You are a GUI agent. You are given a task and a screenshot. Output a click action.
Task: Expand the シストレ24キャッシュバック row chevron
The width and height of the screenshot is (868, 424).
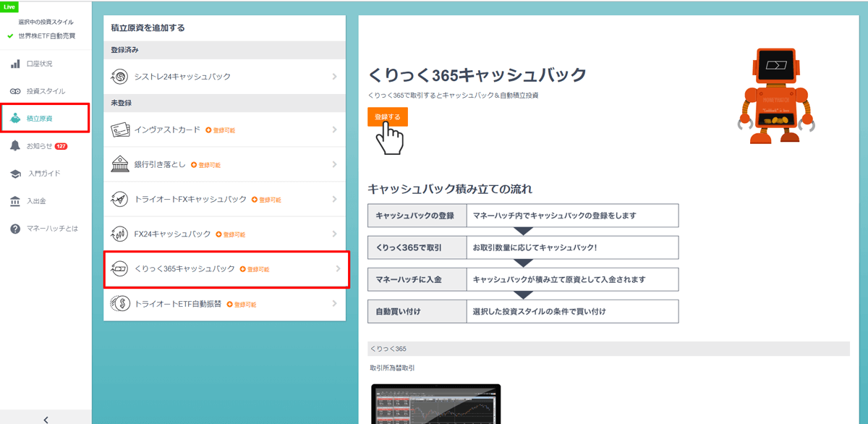tap(334, 77)
